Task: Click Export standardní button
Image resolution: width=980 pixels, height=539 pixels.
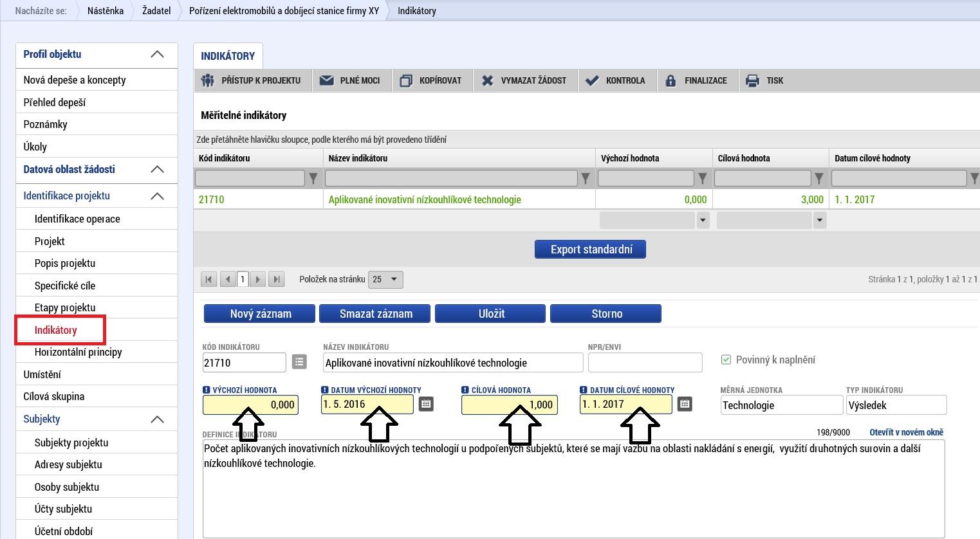Action: [590, 249]
